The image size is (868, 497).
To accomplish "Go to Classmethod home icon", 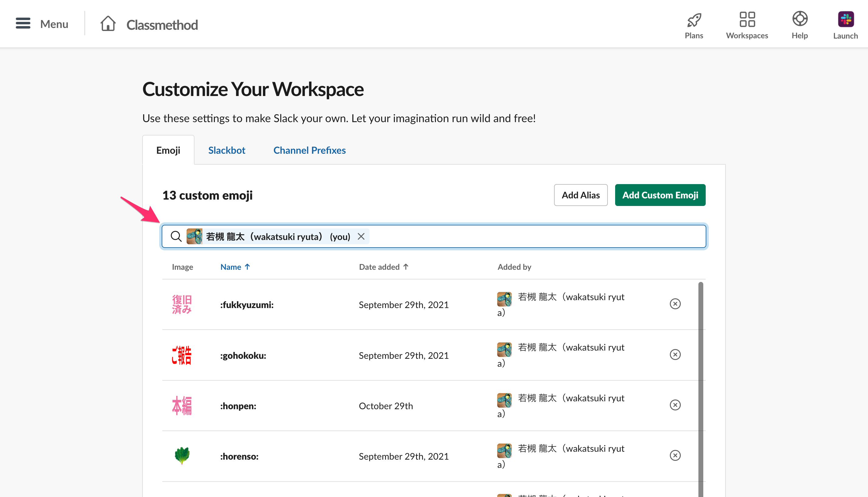I will click(108, 24).
